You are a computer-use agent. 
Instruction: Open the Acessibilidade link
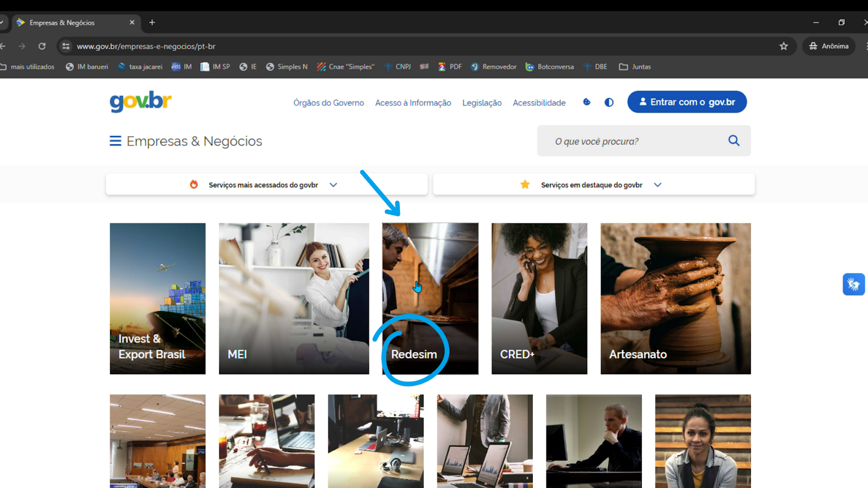pyautogui.click(x=539, y=102)
